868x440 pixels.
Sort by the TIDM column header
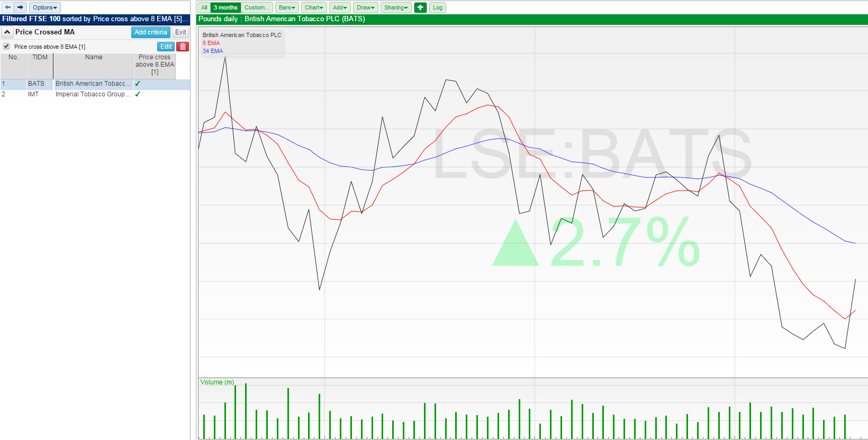[40, 66]
